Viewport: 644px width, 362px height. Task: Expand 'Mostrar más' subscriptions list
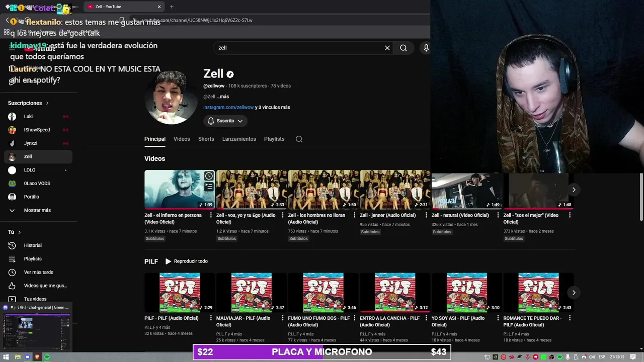(x=38, y=210)
